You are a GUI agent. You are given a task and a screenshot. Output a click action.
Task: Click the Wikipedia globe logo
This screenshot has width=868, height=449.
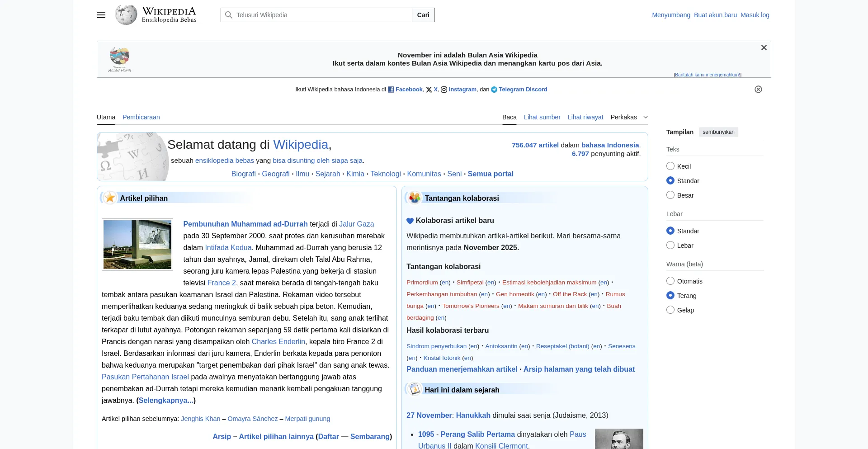[126, 15]
